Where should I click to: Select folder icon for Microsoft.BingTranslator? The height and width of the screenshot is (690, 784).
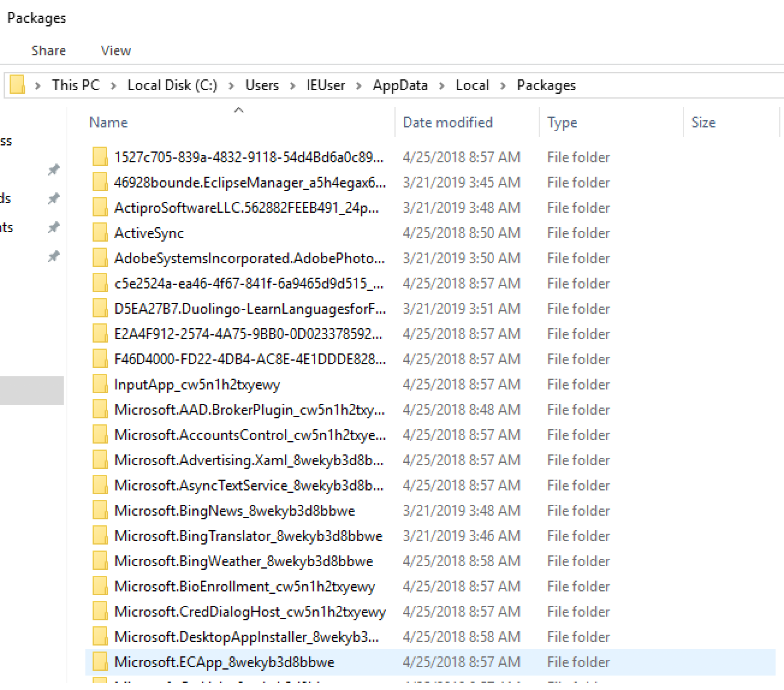coord(100,536)
